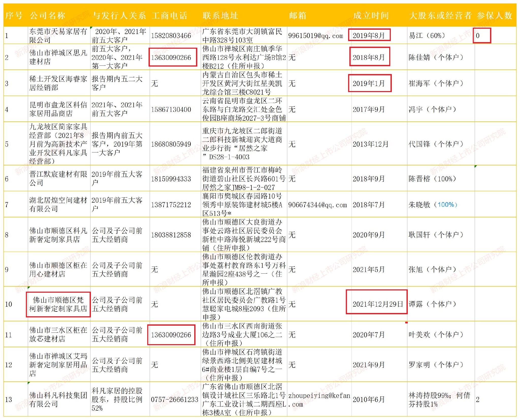This screenshot has width=520, height=420.
Task: Select email 906674344@qq.com
Action: pyautogui.click(x=317, y=205)
